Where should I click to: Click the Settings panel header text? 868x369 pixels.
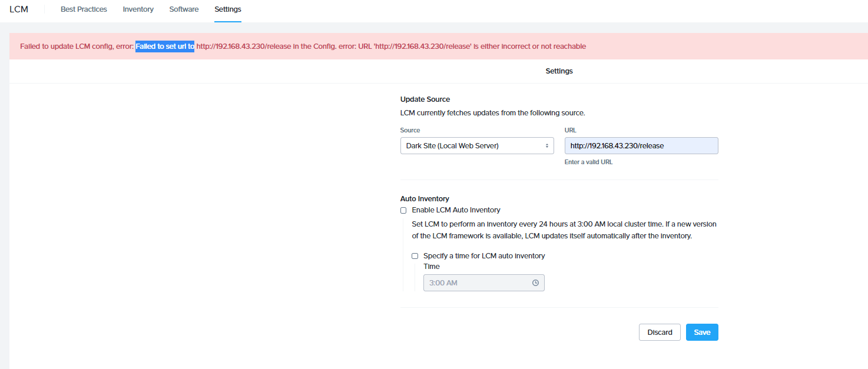[559, 71]
